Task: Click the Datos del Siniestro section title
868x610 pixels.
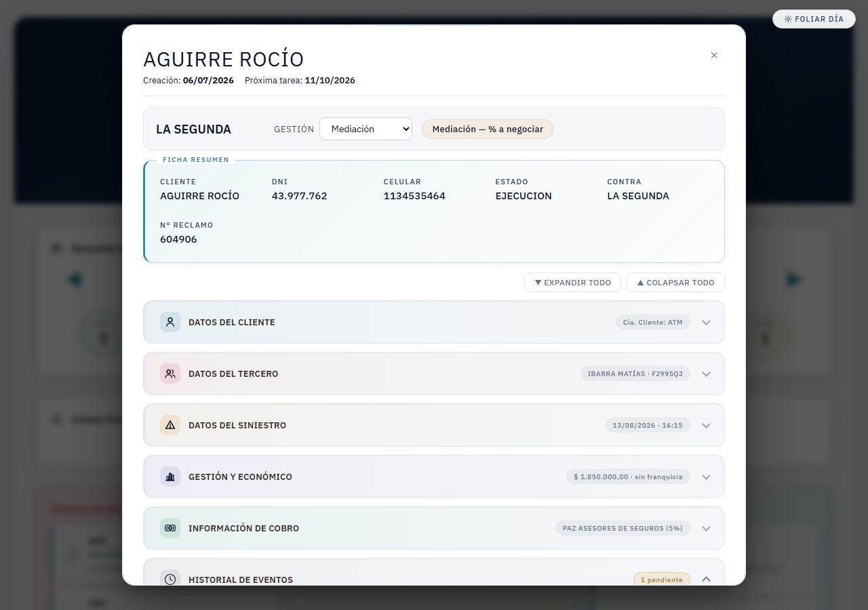Action: (237, 426)
